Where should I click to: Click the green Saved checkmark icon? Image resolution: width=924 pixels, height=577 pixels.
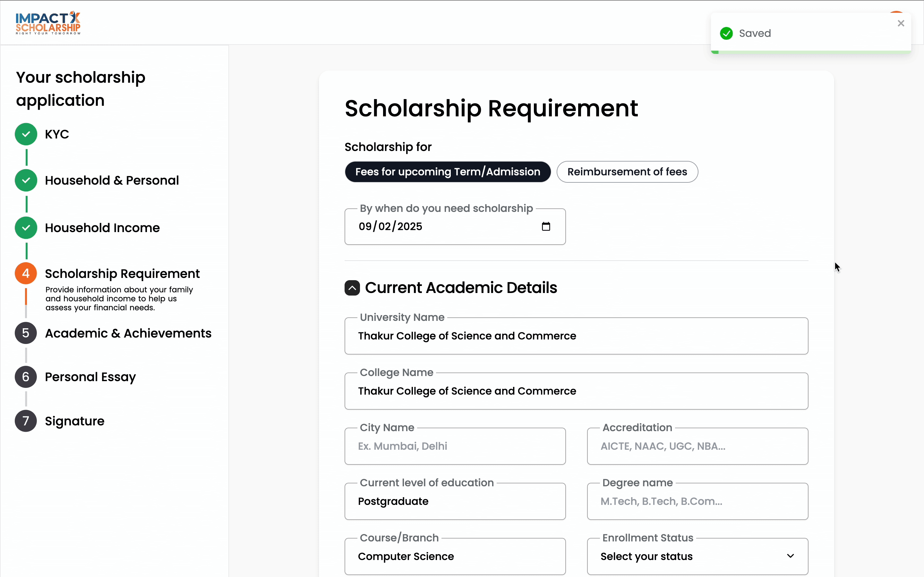[726, 33]
